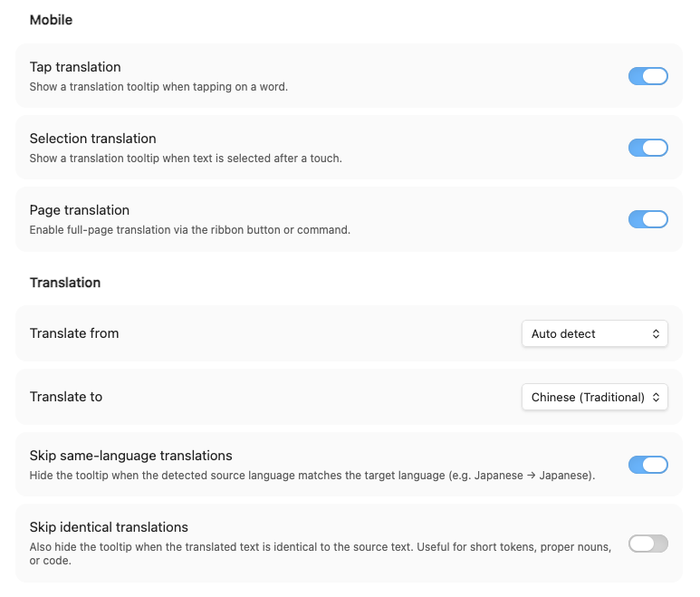Click the Selection translation setting title
Viewport: 700px width, 597px height.
coord(93,139)
